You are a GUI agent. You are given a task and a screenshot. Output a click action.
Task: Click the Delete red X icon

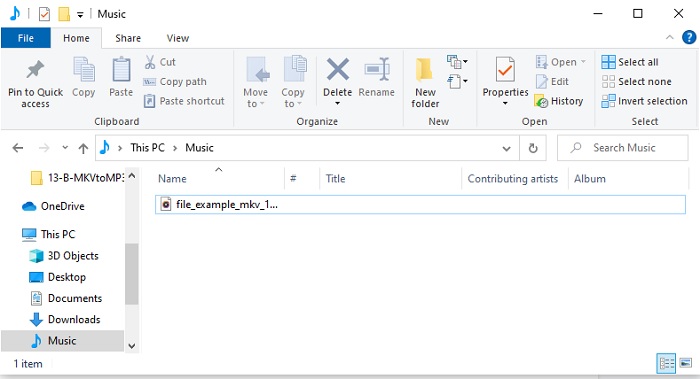pyautogui.click(x=338, y=70)
